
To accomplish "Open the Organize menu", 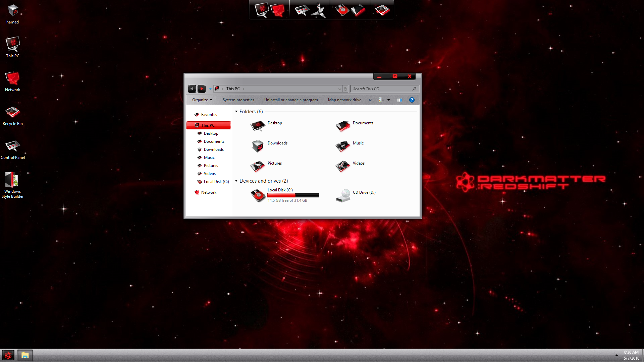I will pos(202,100).
